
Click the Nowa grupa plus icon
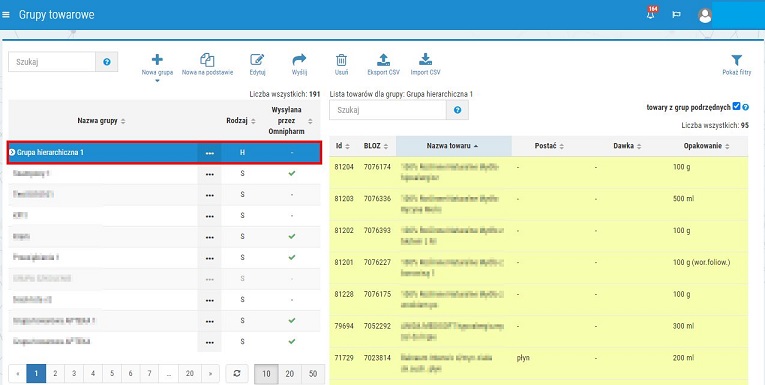pyautogui.click(x=157, y=60)
